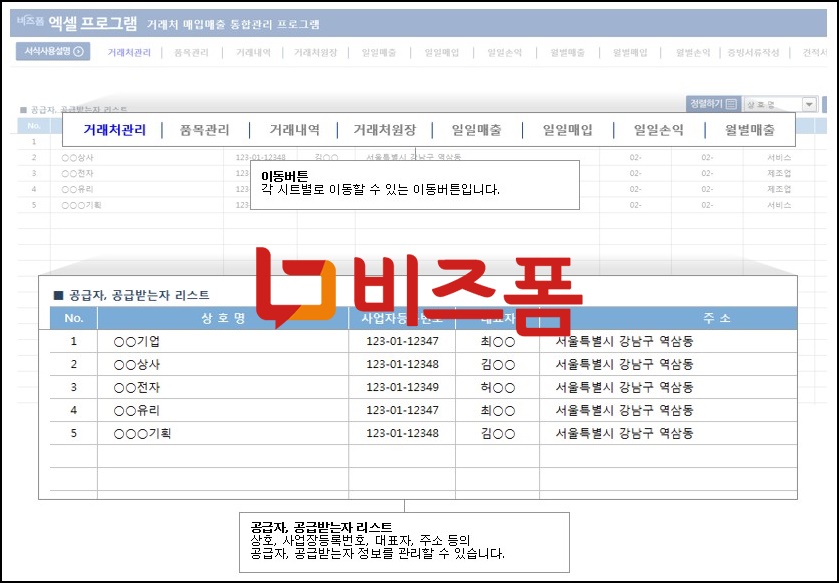Image resolution: width=839 pixels, height=583 pixels.
Task: Select representative 최○○ in ○○기업 row
Action: (498, 341)
